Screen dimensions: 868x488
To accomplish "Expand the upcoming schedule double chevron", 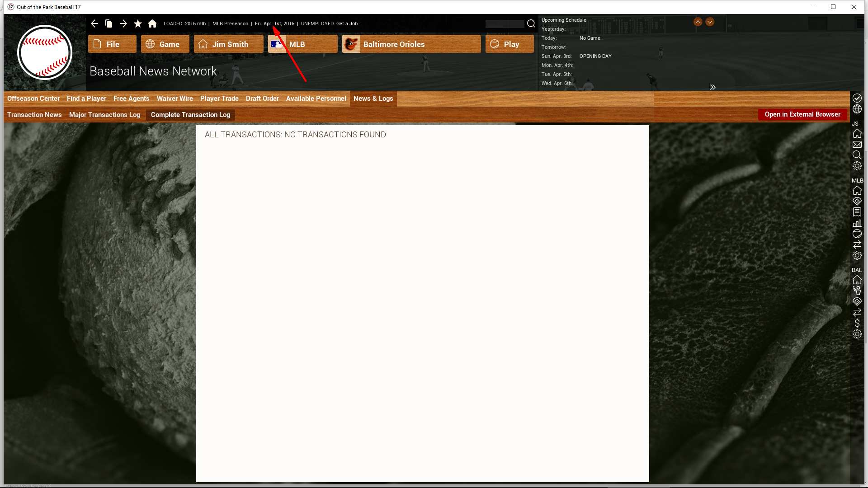I will tap(712, 87).
